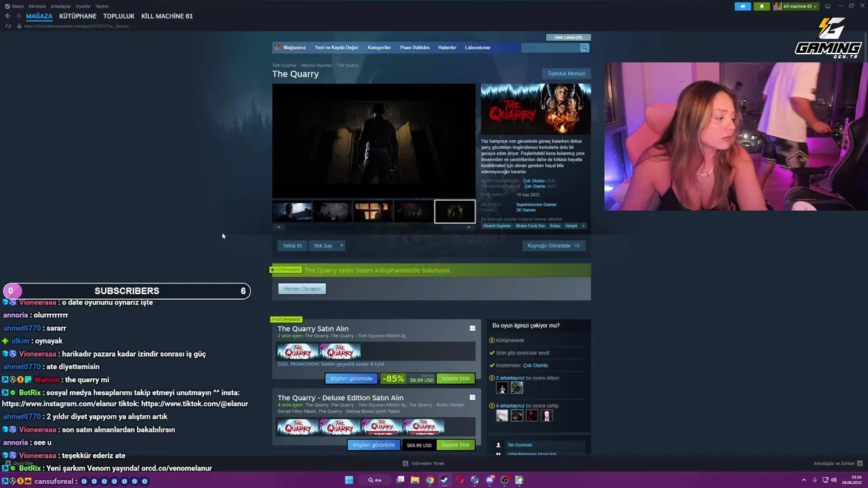Viewport: 868px width, 488px height.
Task: Open Topluluk Merkezi
Action: coord(566,73)
